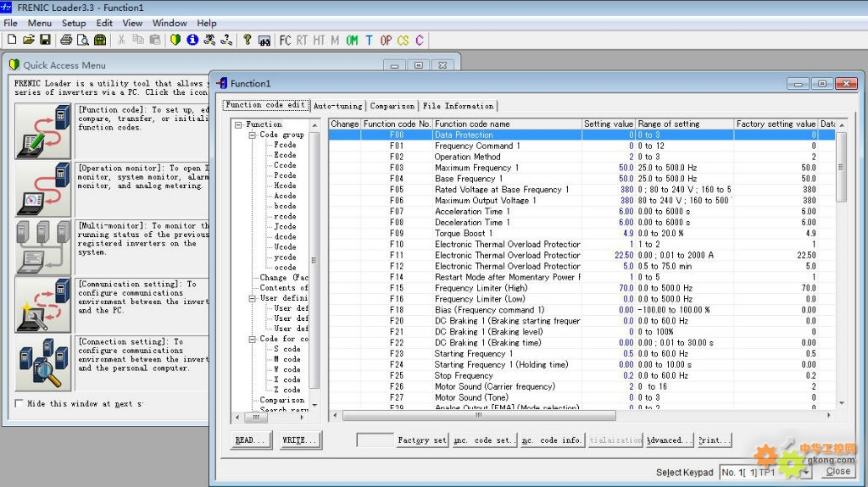868x487 pixels.
Task: Select the Ecode tree item
Action: click(x=285, y=155)
